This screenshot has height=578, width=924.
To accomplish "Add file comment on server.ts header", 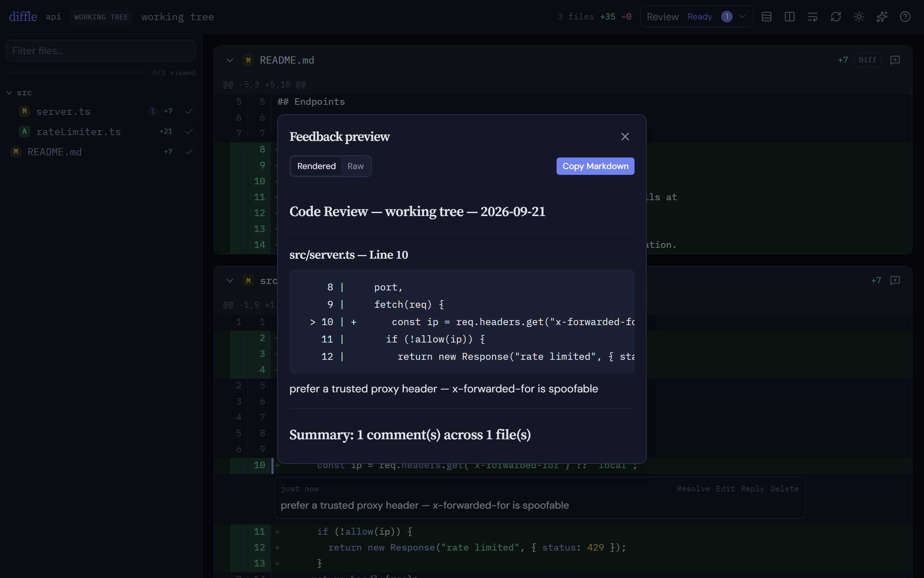I will pyautogui.click(x=895, y=281).
